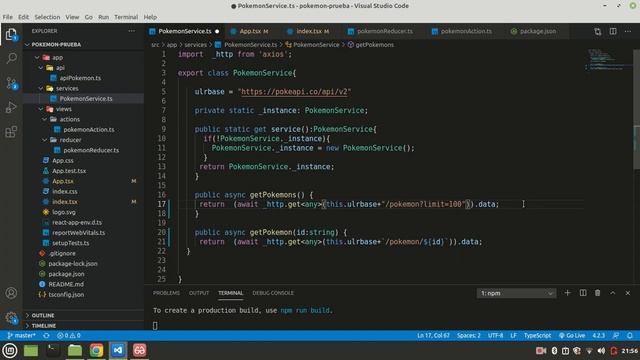Image resolution: width=640 pixels, height=360 pixels.
Task: Open terminal app from taskbar
Action: (x=53, y=351)
